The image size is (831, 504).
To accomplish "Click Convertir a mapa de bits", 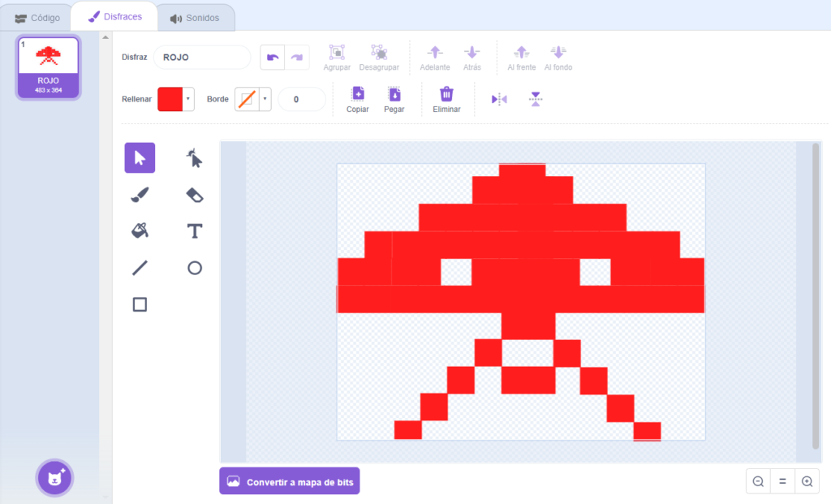I will [290, 481].
